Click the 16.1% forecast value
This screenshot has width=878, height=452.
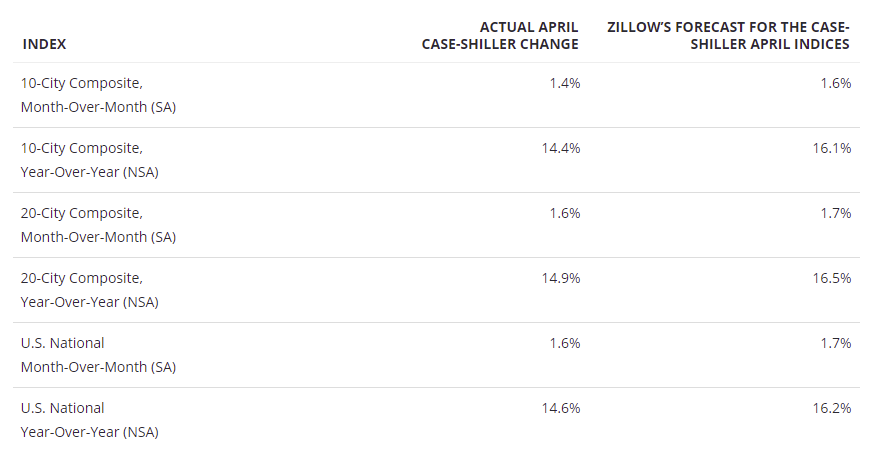click(x=832, y=148)
